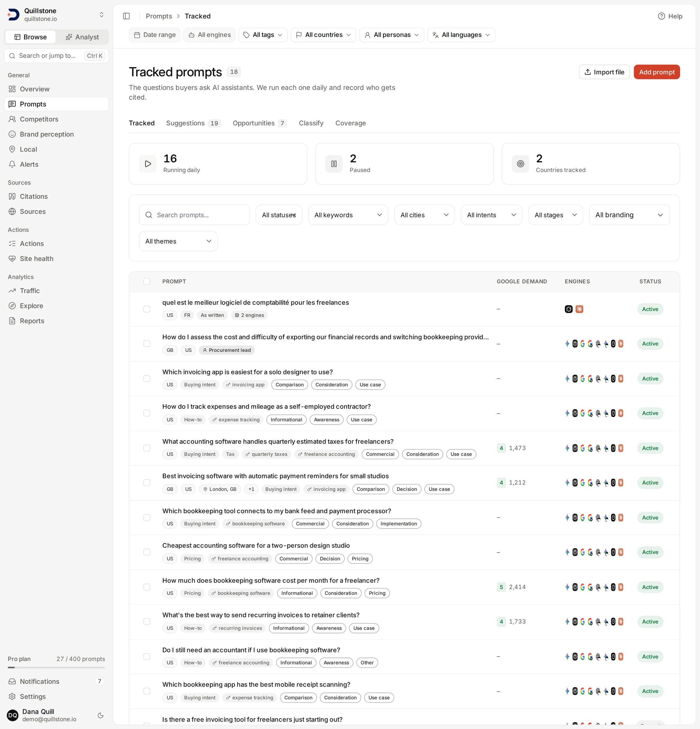The width and height of the screenshot is (700, 729).
Task: Open Alerts in sidebar
Action: [56, 164]
